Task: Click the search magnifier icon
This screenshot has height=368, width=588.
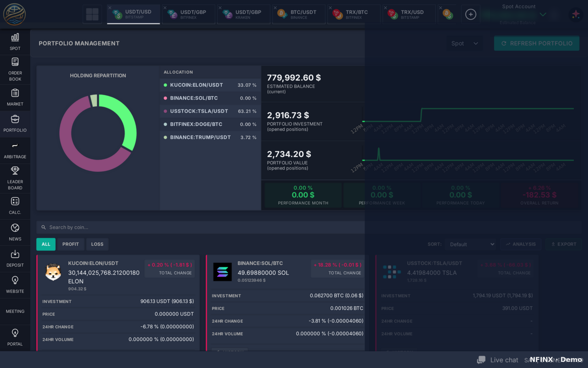Action: (43, 227)
